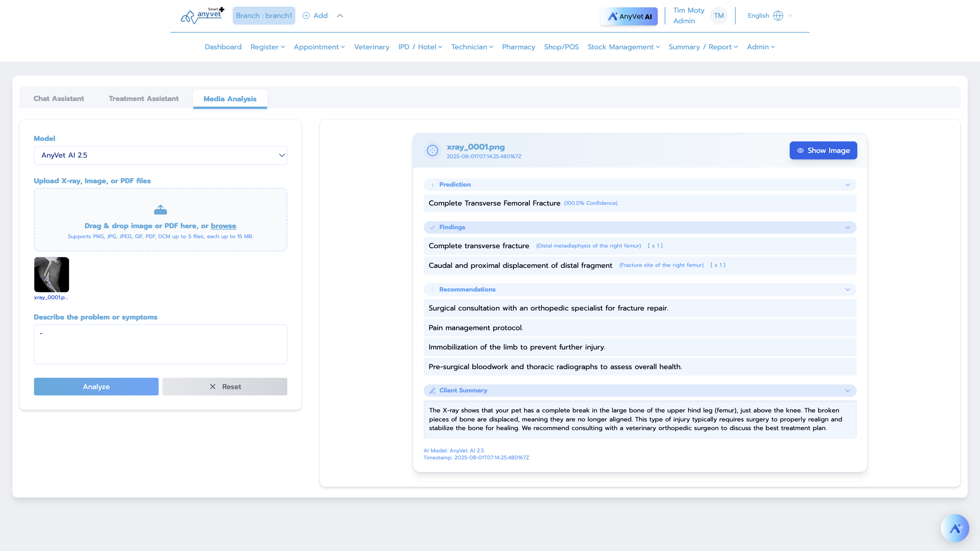The image size is (980, 551).
Task: Open the TM user avatar
Action: 719,16
